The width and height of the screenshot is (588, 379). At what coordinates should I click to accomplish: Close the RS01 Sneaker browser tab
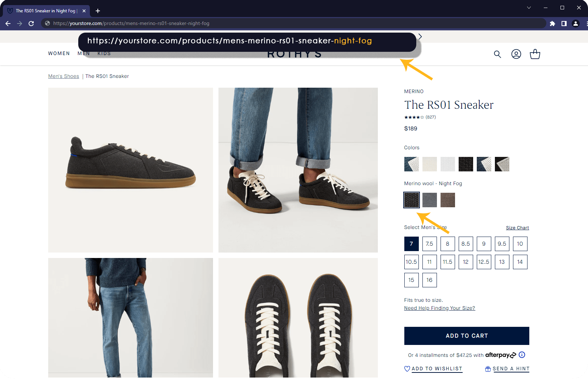pos(84,11)
